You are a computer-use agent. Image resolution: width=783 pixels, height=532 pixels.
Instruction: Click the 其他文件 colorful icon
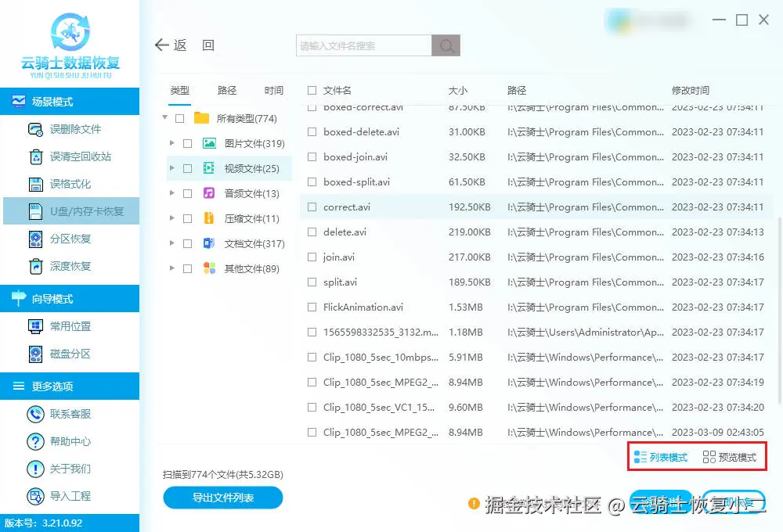coord(209,268)
